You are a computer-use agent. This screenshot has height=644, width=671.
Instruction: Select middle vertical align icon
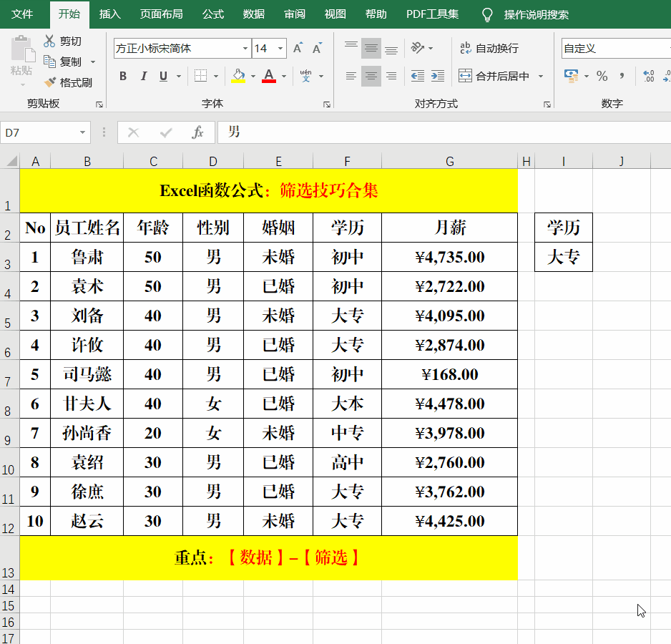tap(371, 48)
